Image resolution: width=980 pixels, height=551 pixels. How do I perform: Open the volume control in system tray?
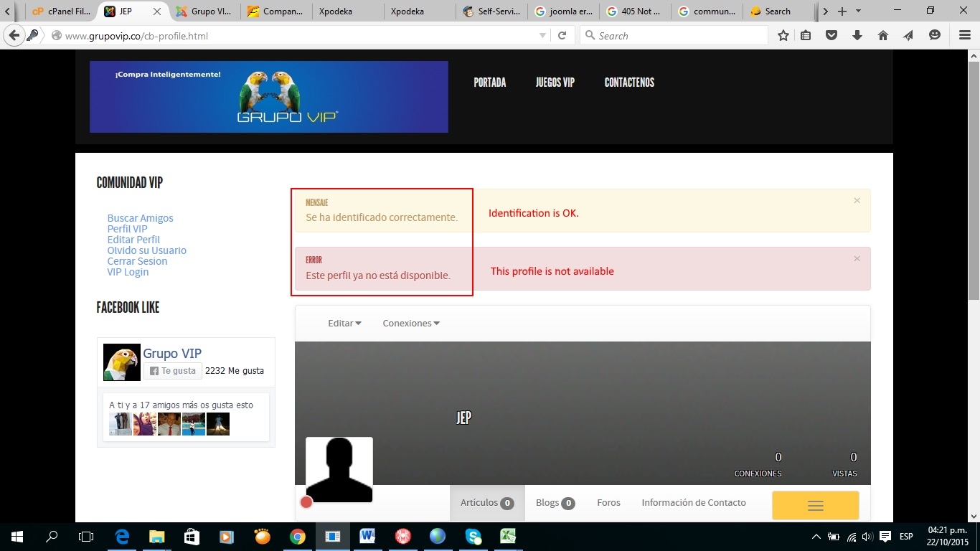pos(867,537)
